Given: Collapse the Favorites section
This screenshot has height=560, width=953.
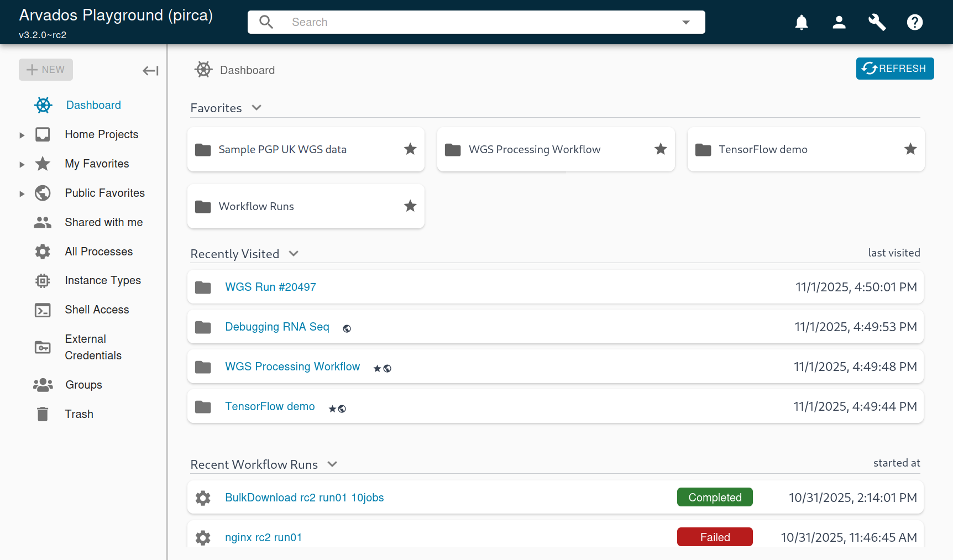Looking at the screenshot, I should [x=256, y=107].
